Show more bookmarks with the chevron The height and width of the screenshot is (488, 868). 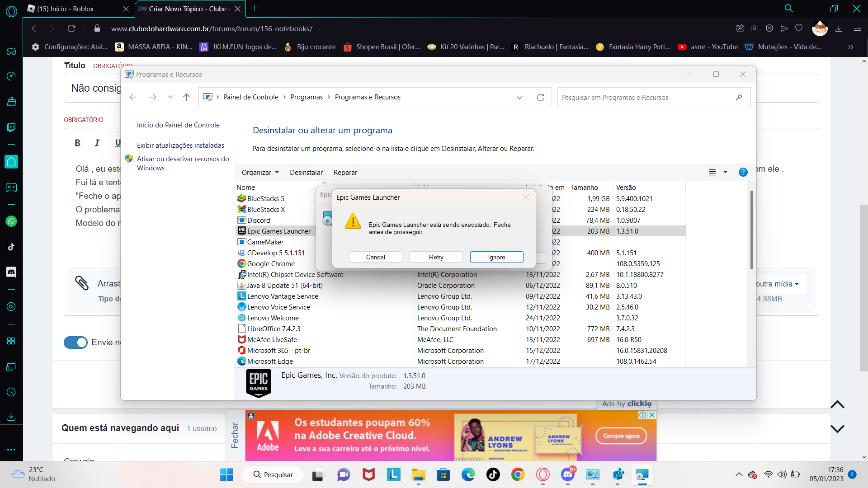tap(850, 47)
